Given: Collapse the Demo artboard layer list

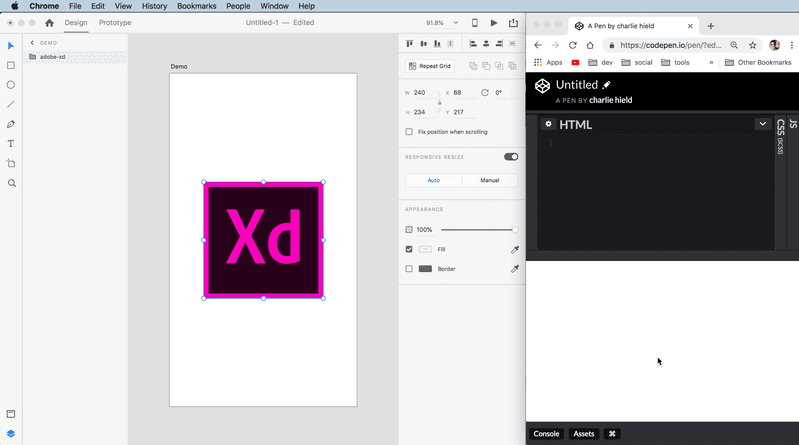Looking at the screenshot, I should [x=32, y=43].
